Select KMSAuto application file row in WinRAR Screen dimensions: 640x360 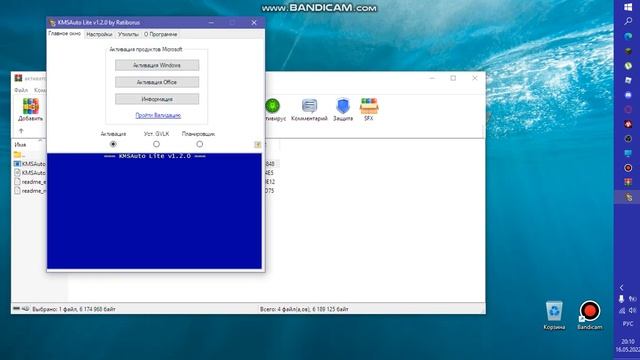pyautogui.click(x=29, y=164)
